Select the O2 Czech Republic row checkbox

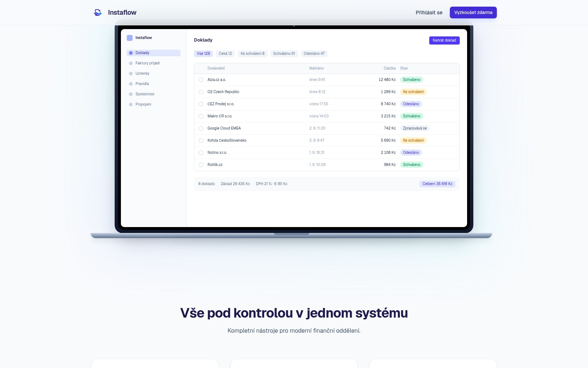[x=201, y=92]
